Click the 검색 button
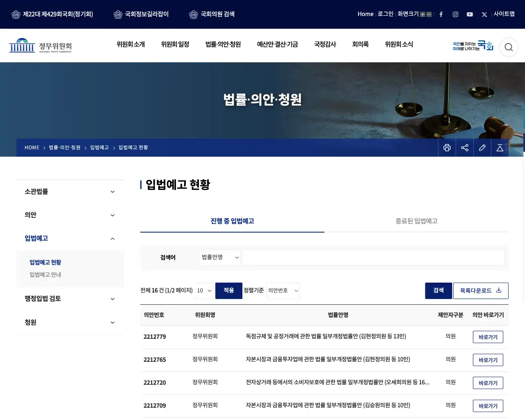 (438, 291)
